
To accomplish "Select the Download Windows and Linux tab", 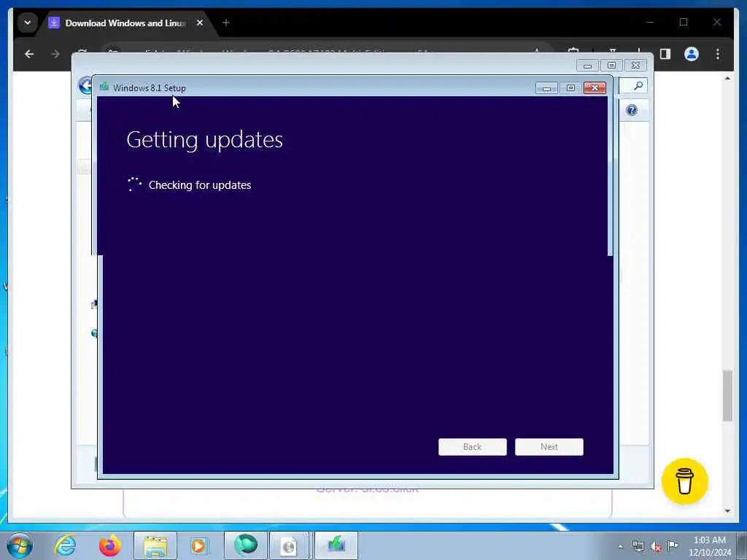I will (x=125, y=23).
